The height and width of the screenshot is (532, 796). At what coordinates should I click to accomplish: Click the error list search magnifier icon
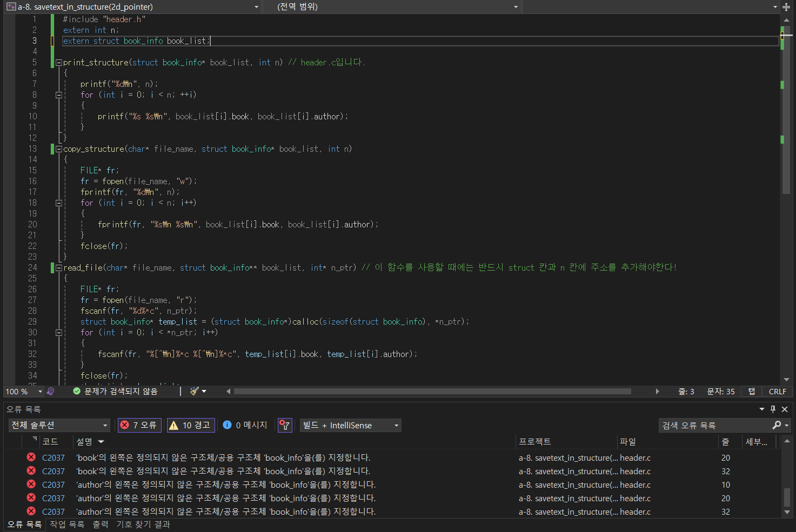[777, 426]
